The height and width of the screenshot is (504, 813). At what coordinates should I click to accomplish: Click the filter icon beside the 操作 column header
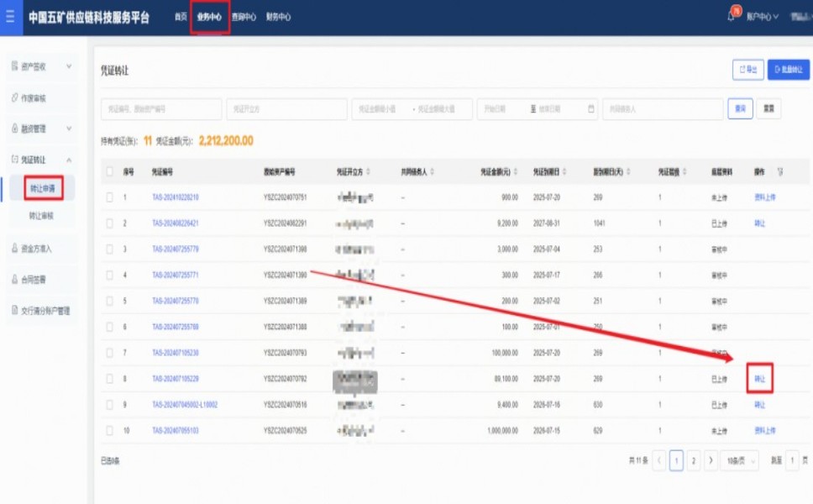tap(780, 171)
